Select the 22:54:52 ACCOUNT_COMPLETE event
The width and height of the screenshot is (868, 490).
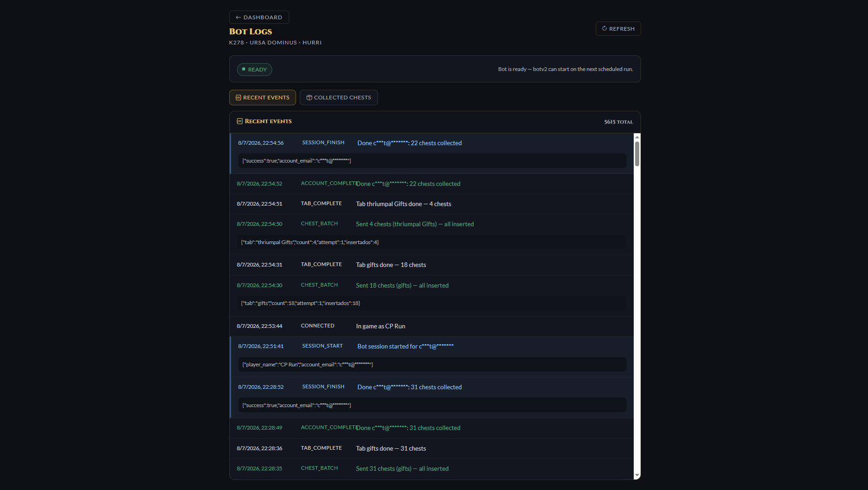[x=432, y=184]
